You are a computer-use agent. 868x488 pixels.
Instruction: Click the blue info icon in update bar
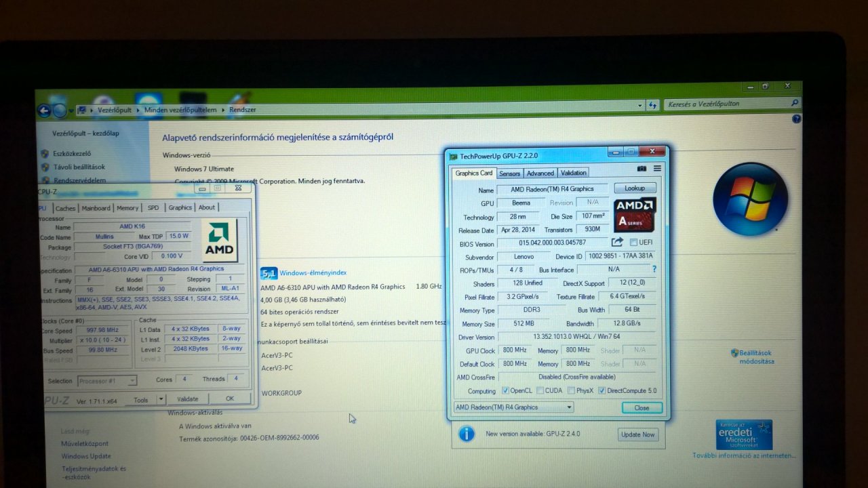coord(467,434)
